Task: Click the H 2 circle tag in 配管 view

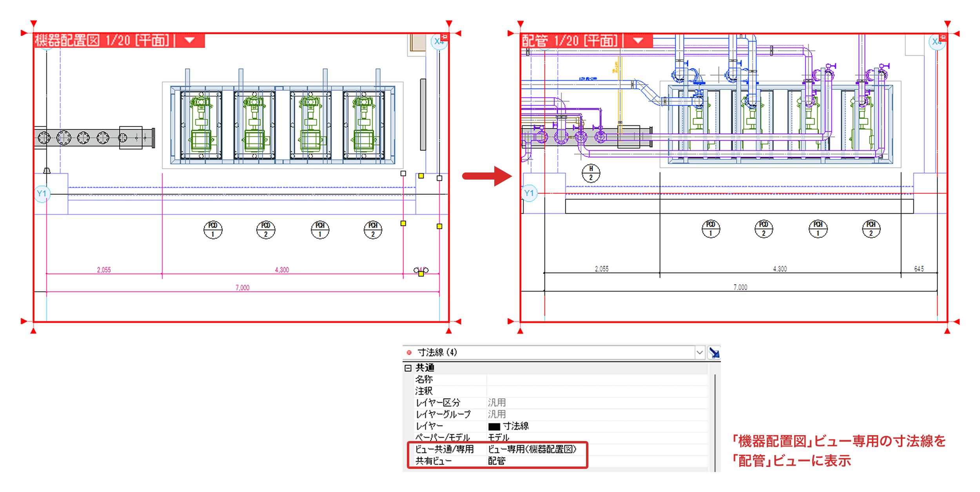Action: (591, 173)
